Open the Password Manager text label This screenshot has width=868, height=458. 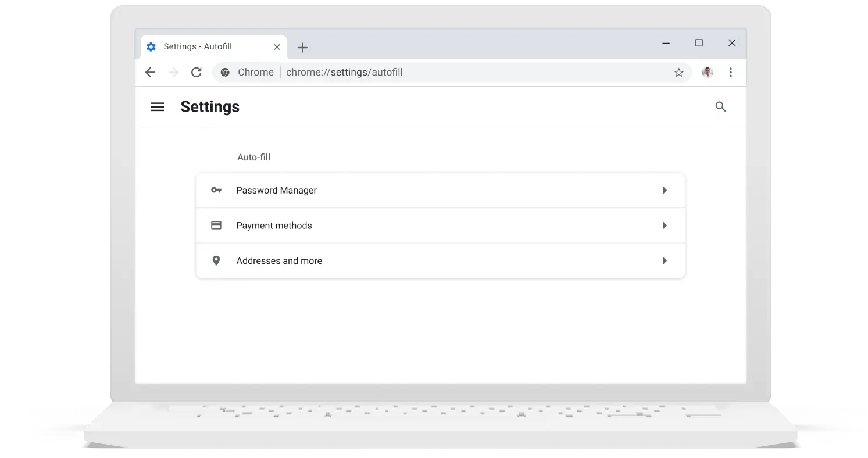pos(276,191)
